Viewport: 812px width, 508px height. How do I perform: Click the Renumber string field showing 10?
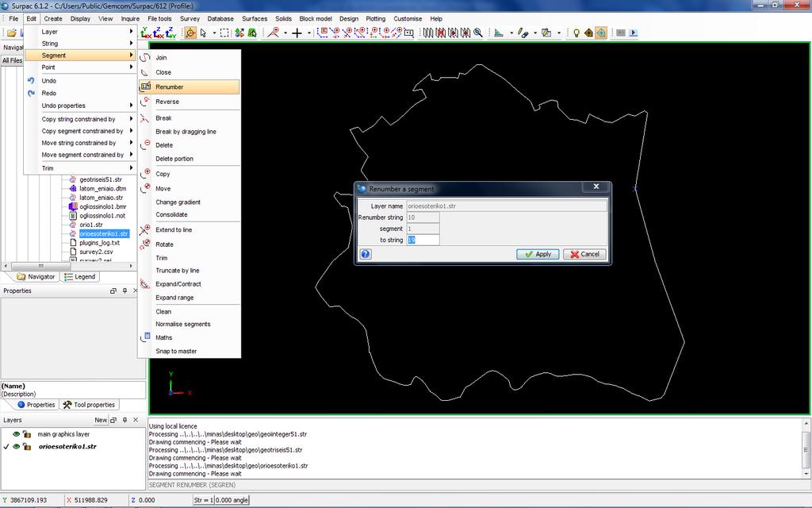pyautogui.click(x=423, y=217)
